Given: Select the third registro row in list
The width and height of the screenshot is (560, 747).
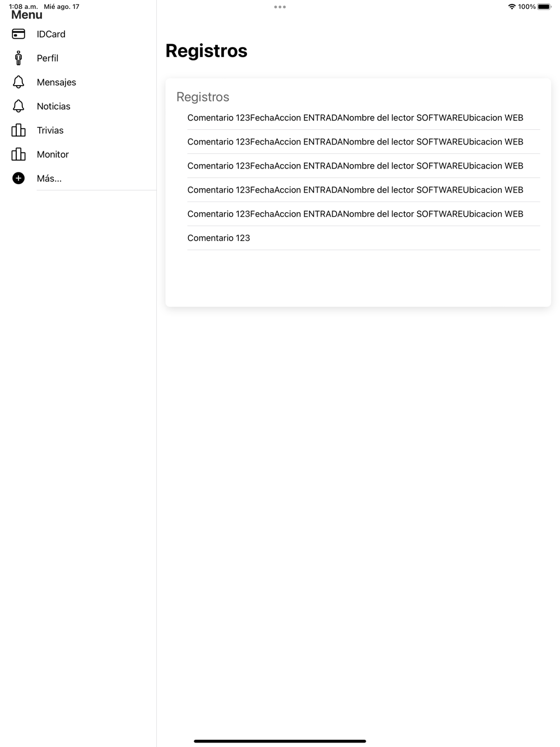Looking at the screenshot, I should coord(358,166).
